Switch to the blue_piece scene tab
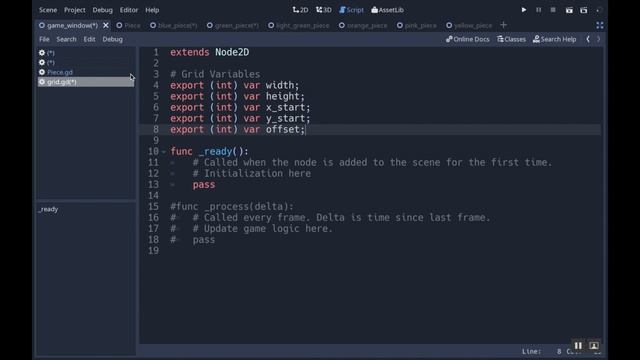The width and height of the screenshot is (640, 360). tap(173, 25)
